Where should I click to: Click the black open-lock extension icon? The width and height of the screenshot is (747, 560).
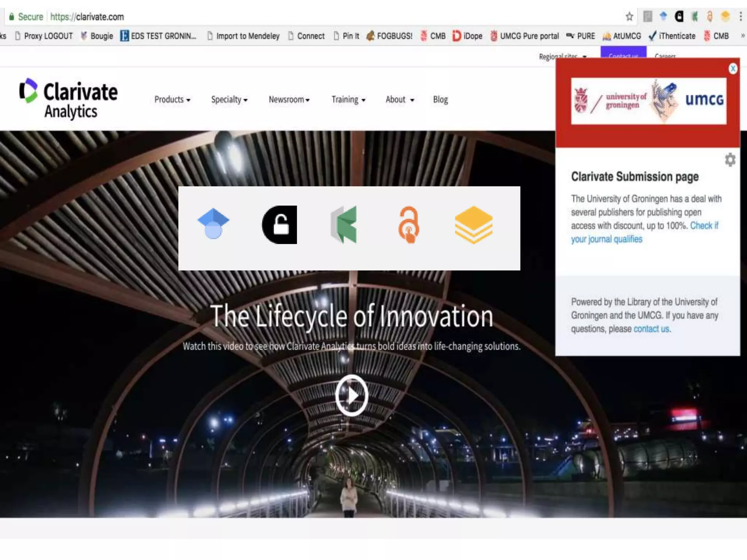[x=280, y=225]
